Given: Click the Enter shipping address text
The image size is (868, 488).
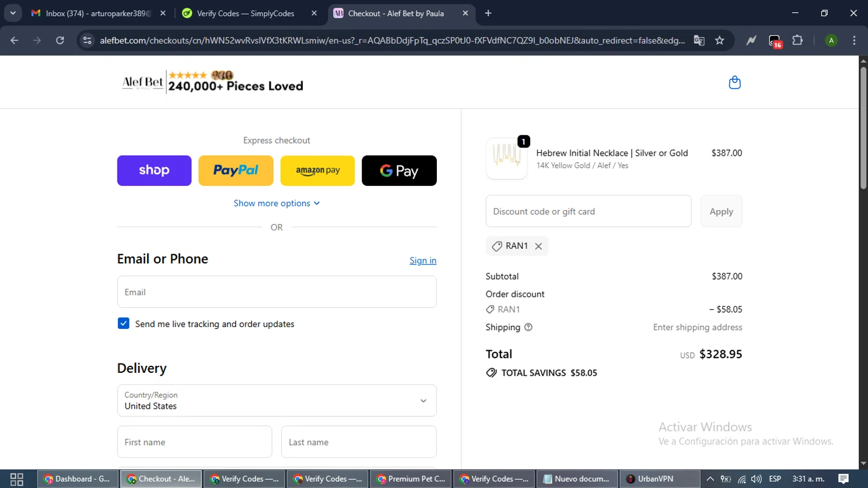Looking at the screenshot, I should pyautogui.click(x=697, y=327).
